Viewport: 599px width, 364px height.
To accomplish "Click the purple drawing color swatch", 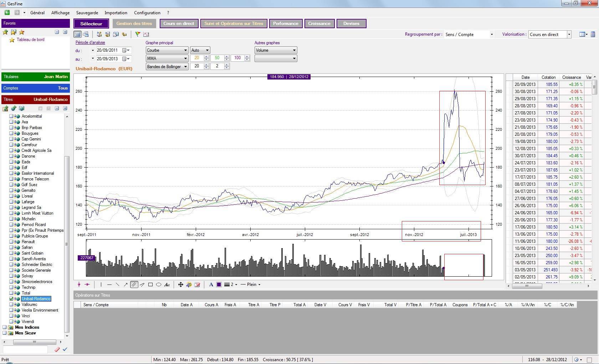I will coord(219,284).
